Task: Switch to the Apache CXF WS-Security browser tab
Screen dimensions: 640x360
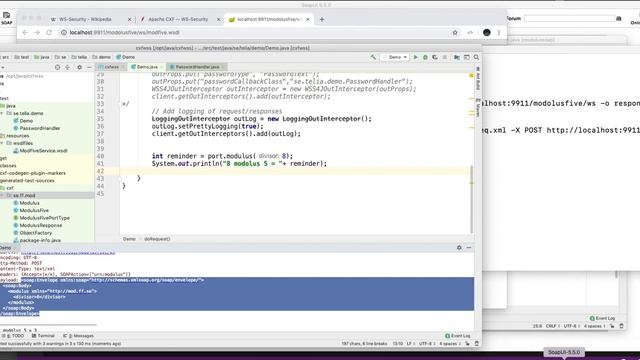Action: pos(179,19)
